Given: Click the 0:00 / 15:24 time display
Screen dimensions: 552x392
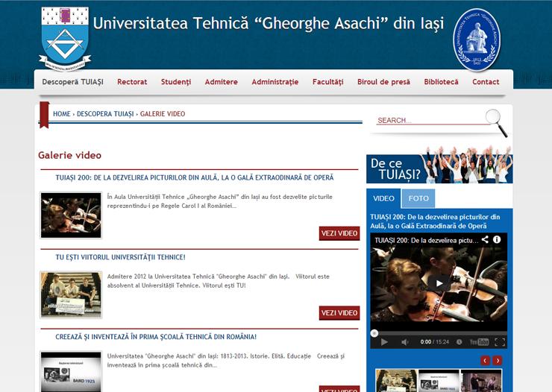Looking at the screenshot, I should (434, 342).
